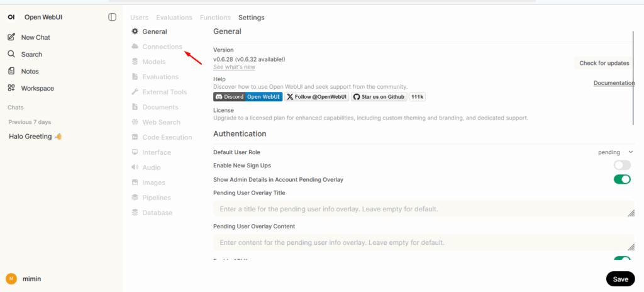Image resolution: width=644 pixels, height=292 pixels.
Task: Open Search via magnifier icon
Action: (11, 54)
